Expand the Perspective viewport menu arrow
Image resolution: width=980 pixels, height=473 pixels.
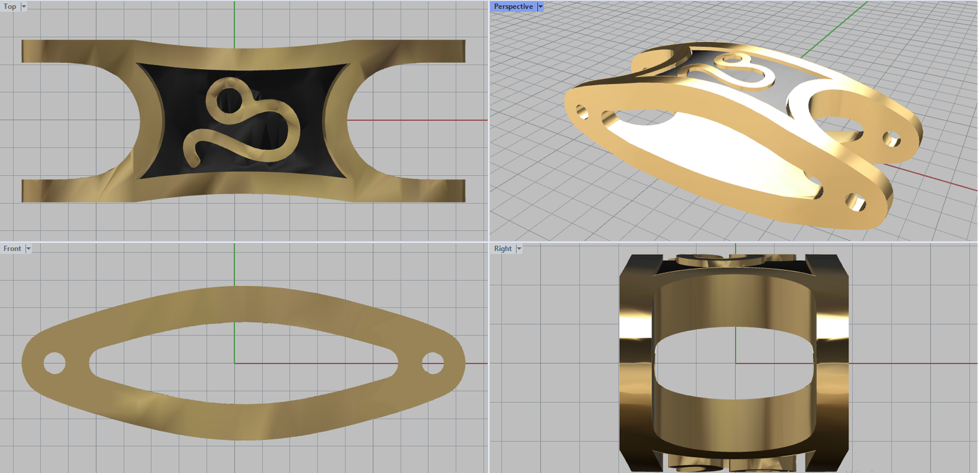point(540,7)
